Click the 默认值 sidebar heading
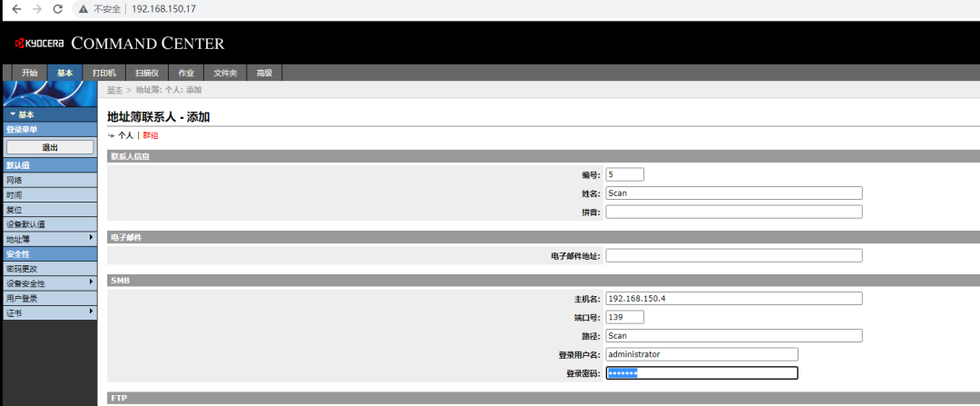This screenshot has height=406, width=980. pyautogui.click(x=50, y=166)
